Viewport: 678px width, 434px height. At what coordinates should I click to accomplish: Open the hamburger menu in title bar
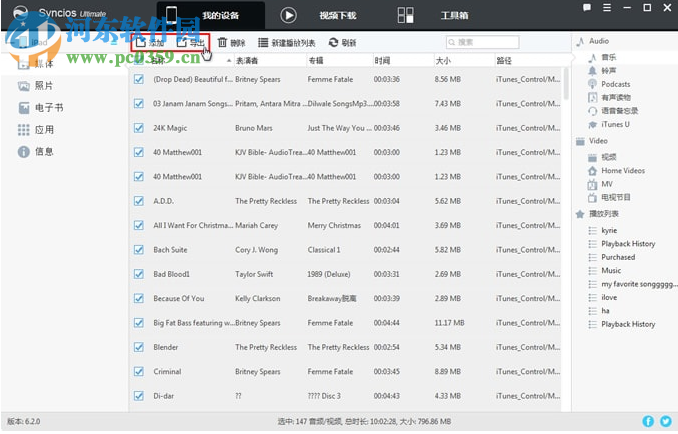pyautogui.click(x=607, y=8)
